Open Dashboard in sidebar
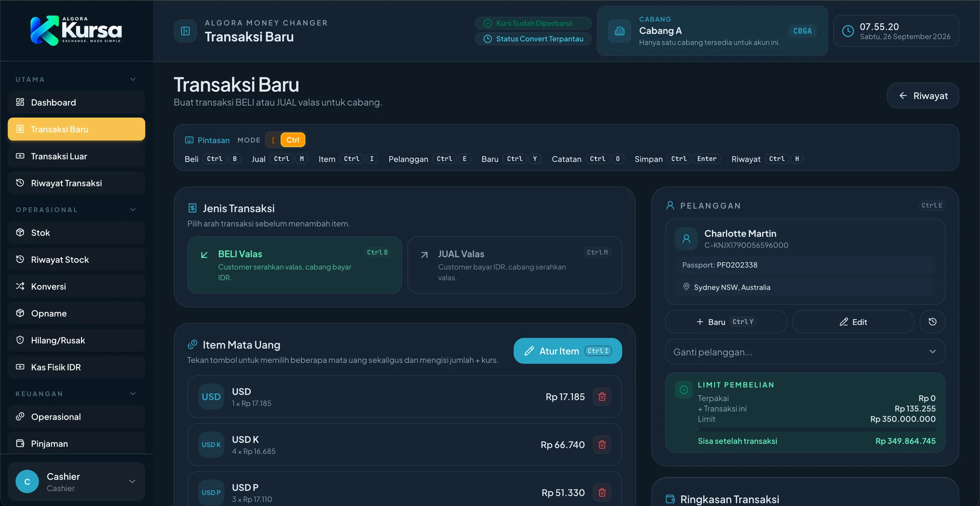The height and width of the screenshot is (506, 980). click(76, 102)
